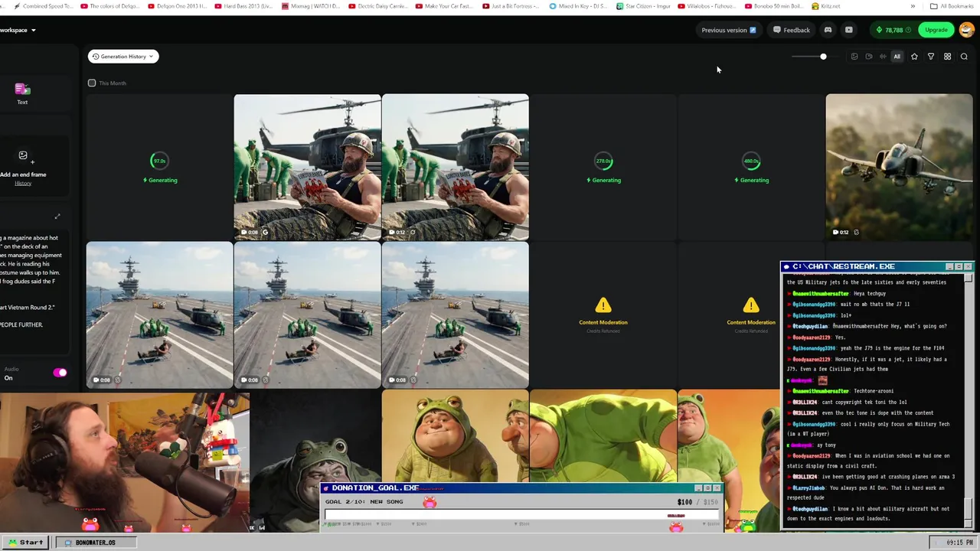
Task: Open first soldier with helicopter video thumbnail
Action: pyautogui.click(x=307, y=167)
